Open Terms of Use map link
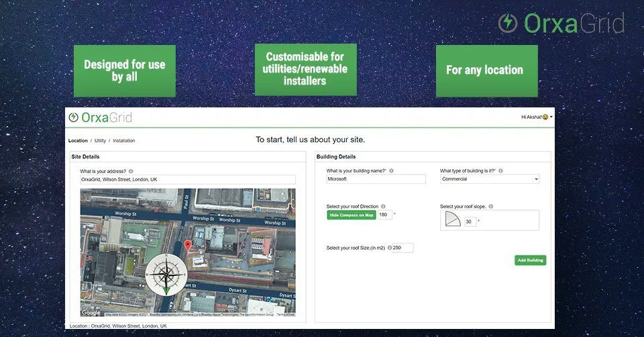Screen dimensions: 644x337 286,314
